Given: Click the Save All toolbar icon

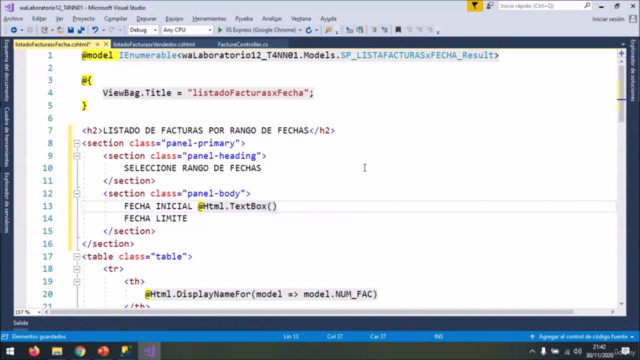Looking at the screenshot, I should [81, 30].
